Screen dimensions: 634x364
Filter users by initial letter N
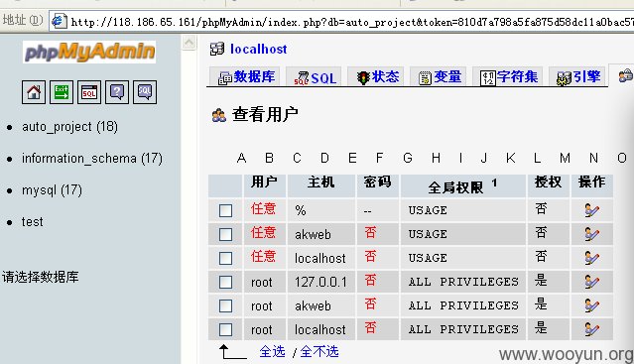click(593, 158)
